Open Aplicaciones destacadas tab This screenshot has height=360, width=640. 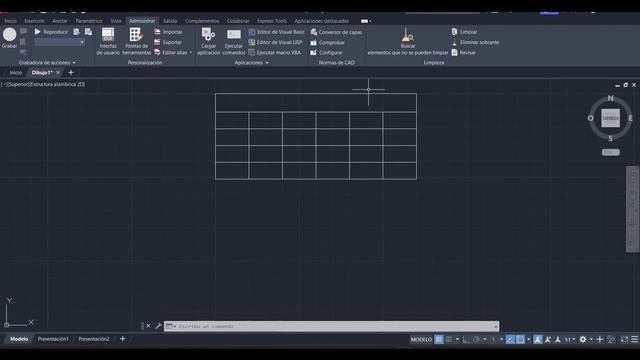(322, 21)
